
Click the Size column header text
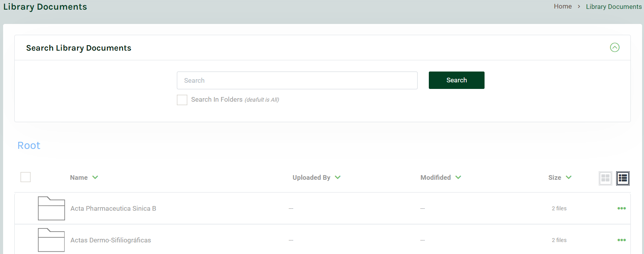click(555, 177)
